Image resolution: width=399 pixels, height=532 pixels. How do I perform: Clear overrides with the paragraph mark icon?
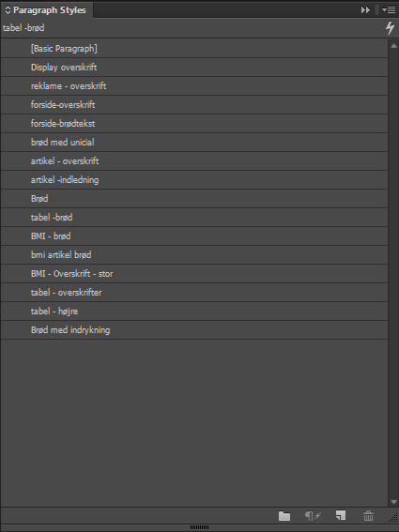coord(313,516)
